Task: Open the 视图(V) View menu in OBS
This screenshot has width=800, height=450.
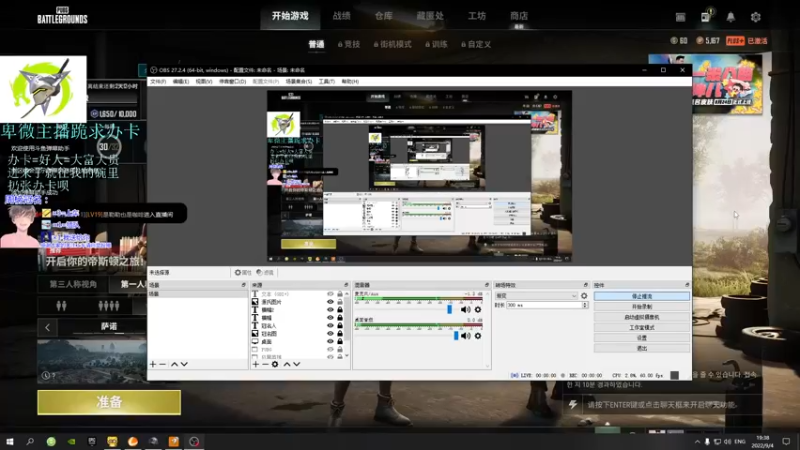Action: coord(204,82)
